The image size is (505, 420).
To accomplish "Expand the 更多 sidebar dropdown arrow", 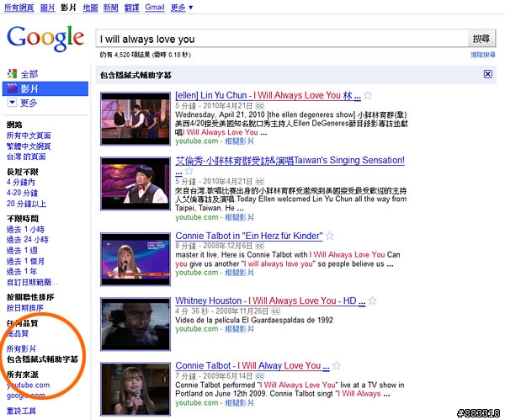I will click(x=12, y=103).
